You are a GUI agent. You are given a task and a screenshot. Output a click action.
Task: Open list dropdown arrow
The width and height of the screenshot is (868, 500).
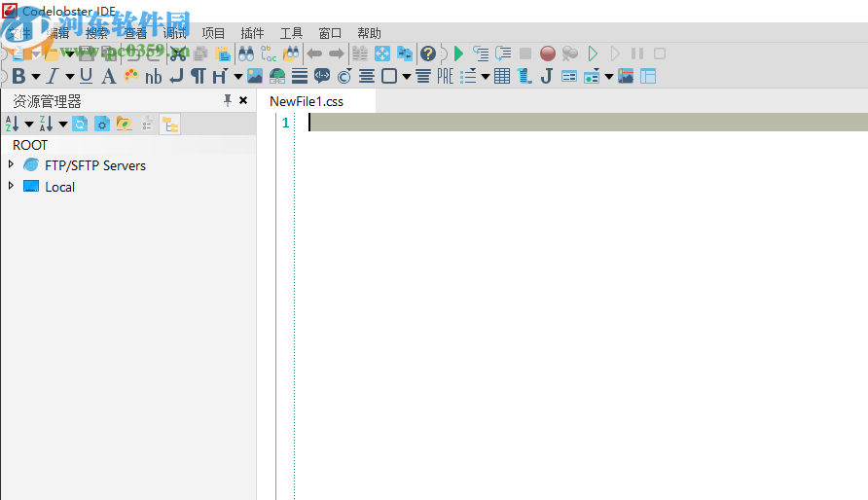[486, 77]
